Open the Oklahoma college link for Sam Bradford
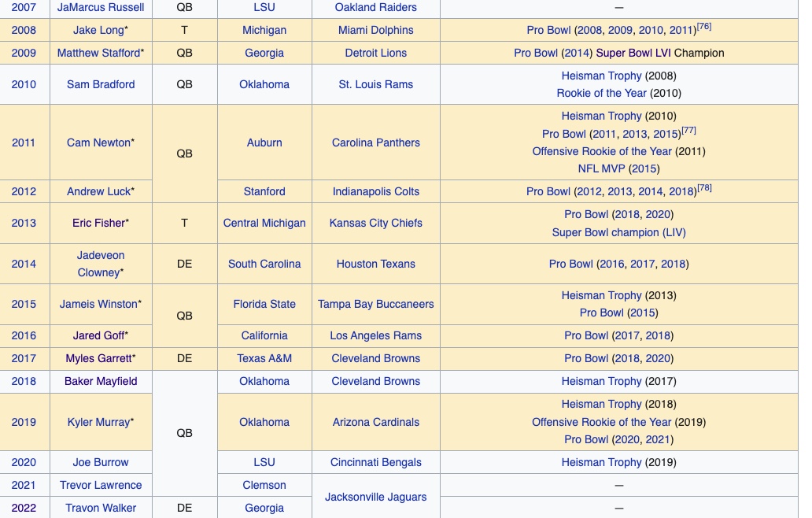812x518 pixels. (x=264, y=84)
